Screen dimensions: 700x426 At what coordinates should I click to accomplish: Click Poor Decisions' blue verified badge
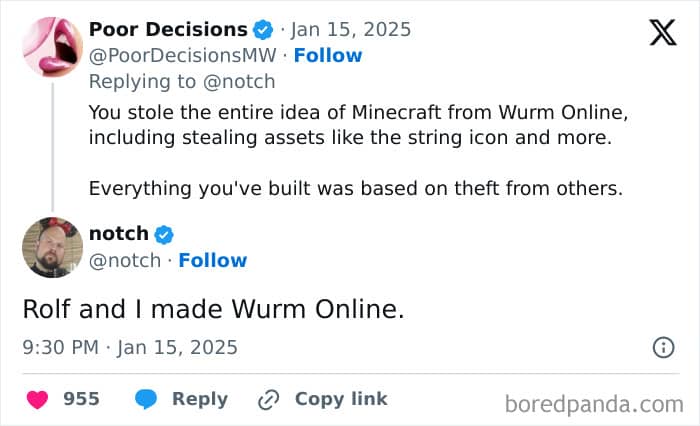264,30
